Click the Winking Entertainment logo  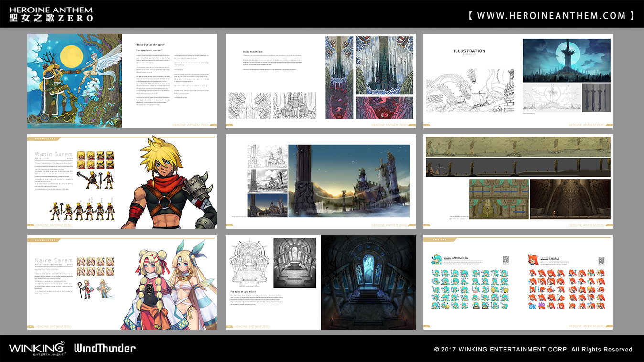click(x=37, y=348)
